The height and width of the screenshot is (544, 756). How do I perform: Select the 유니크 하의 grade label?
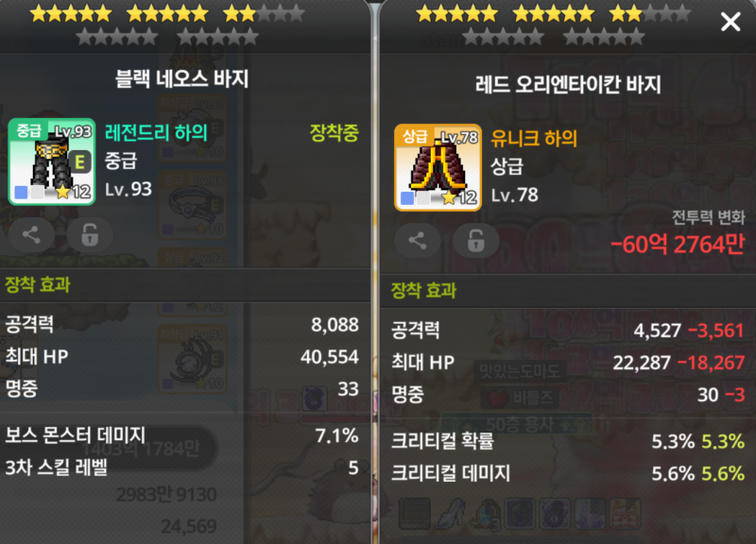(x=534, y=139)
